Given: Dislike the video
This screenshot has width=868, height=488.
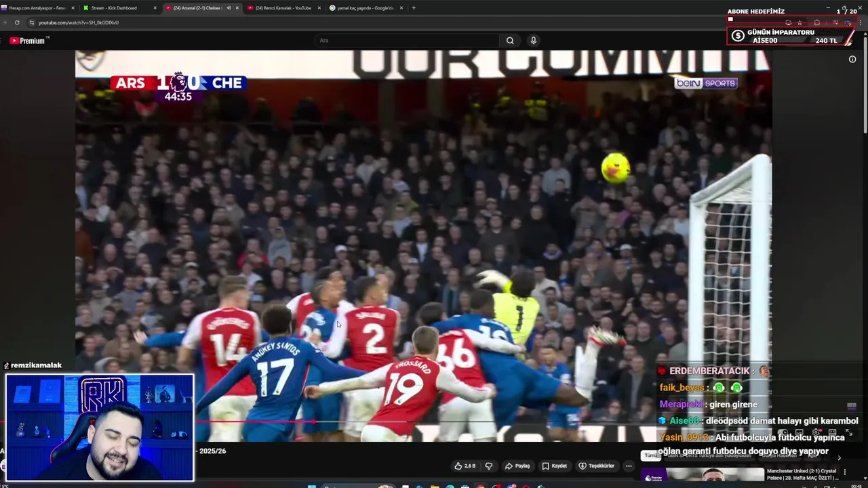Looking at the screenshot, I should (488, 466).
